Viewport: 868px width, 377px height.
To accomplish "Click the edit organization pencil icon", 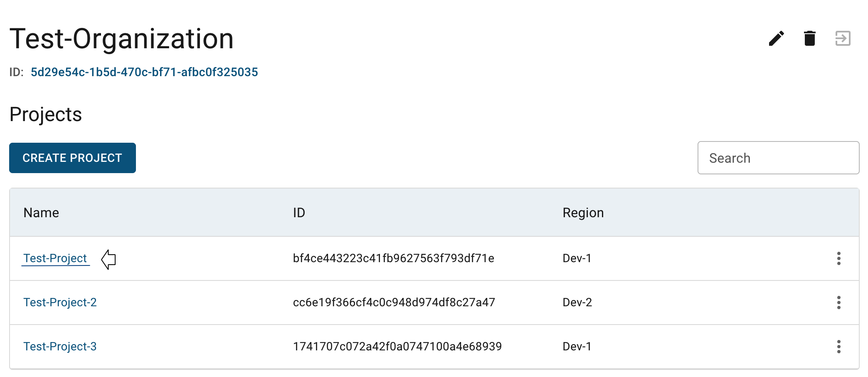I will tap(776, 39).
